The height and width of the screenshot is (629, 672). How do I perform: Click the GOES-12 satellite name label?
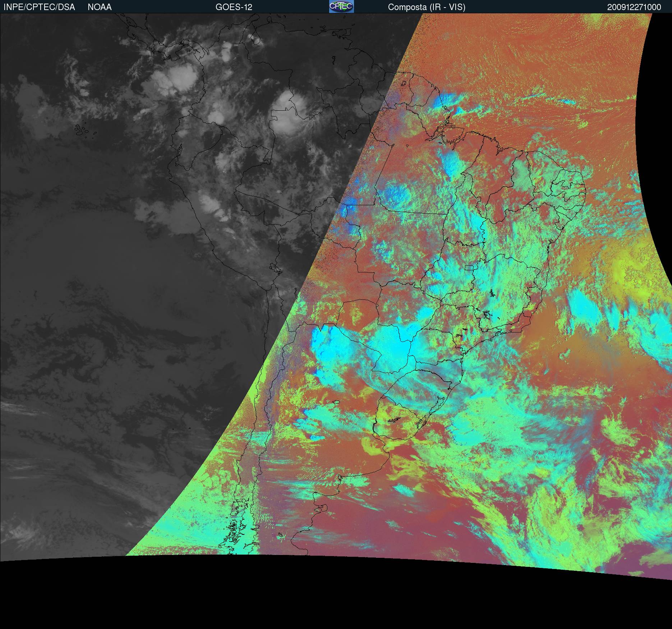pyautogui.click(x=234, y=7)
